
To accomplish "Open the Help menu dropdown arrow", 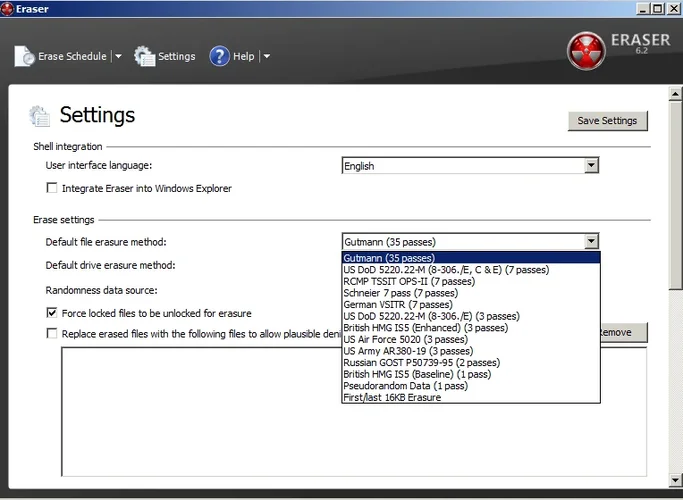I will point(266,57).
